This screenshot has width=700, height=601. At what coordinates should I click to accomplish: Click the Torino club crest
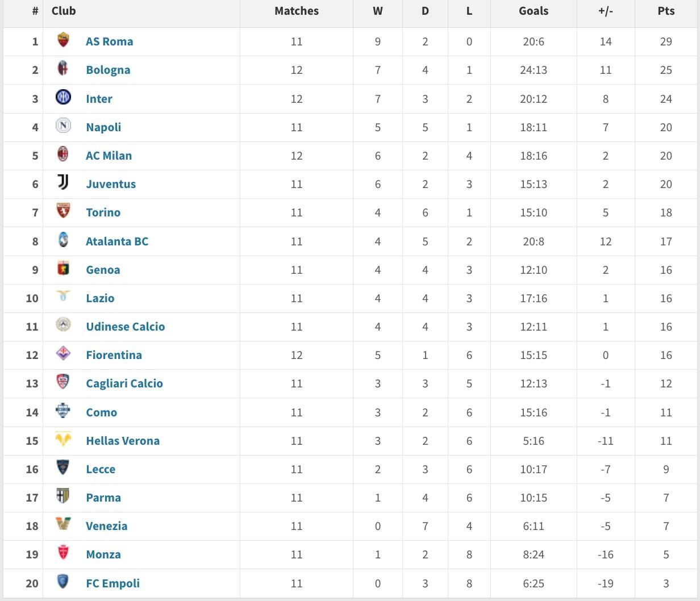pyautogui.click(x=63, y=211)
